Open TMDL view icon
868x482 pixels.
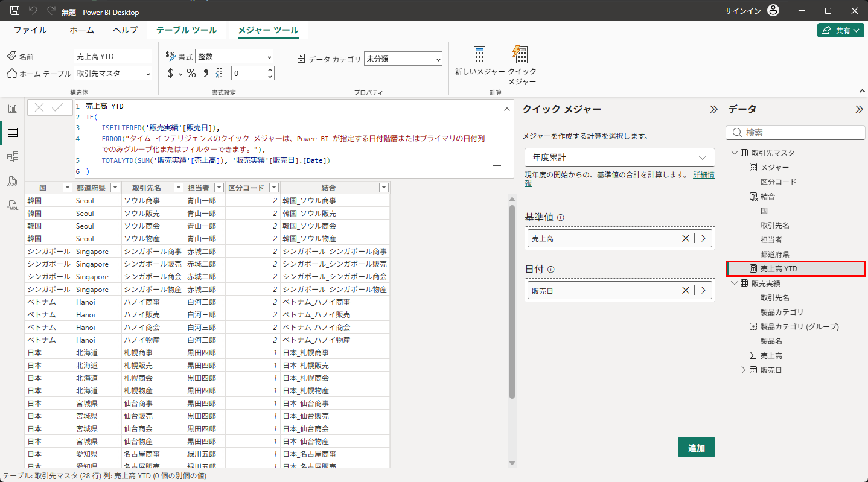[x=12, y=205]
